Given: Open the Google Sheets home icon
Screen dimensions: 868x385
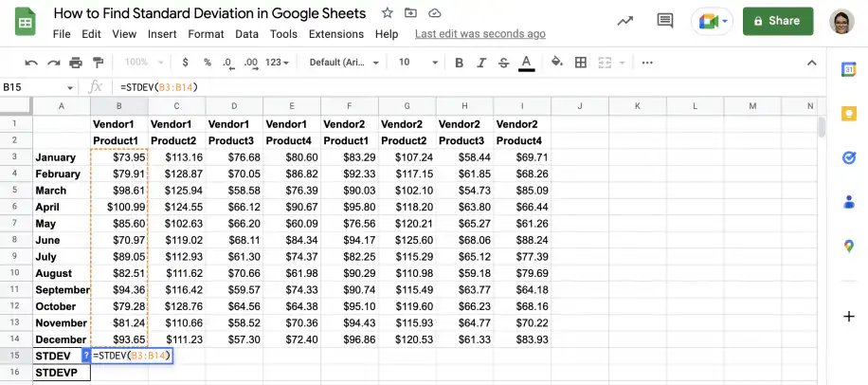Looking at the screenshot, I should coord(26,23).
